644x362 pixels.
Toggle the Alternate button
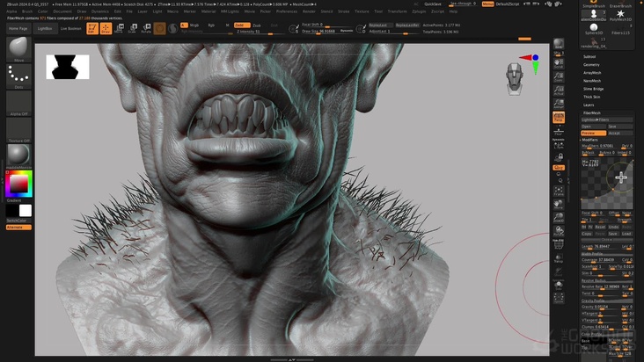tap(18, 227)
